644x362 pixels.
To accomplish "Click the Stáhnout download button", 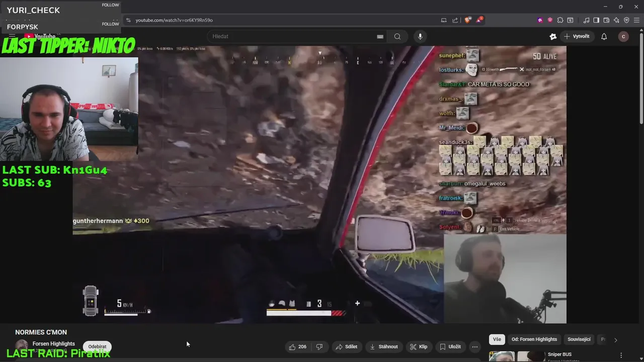I will (384, 346).
